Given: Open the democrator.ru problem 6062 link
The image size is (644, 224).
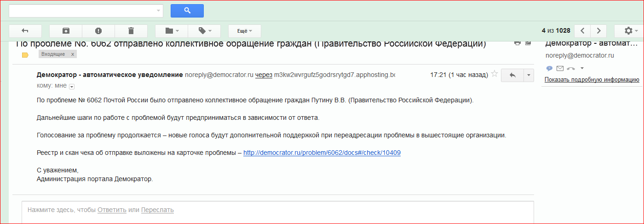Looking at the screenshot, I should tap(322, 153).
